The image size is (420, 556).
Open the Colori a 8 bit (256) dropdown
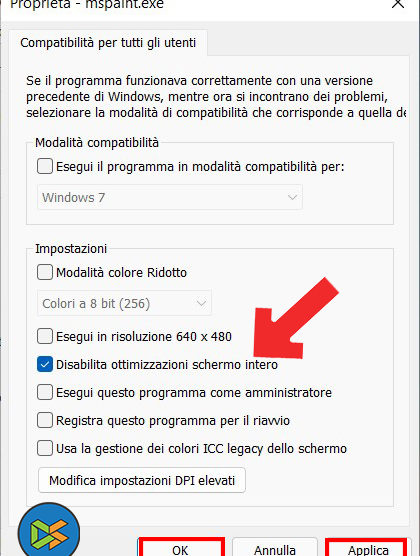(125, 303)
